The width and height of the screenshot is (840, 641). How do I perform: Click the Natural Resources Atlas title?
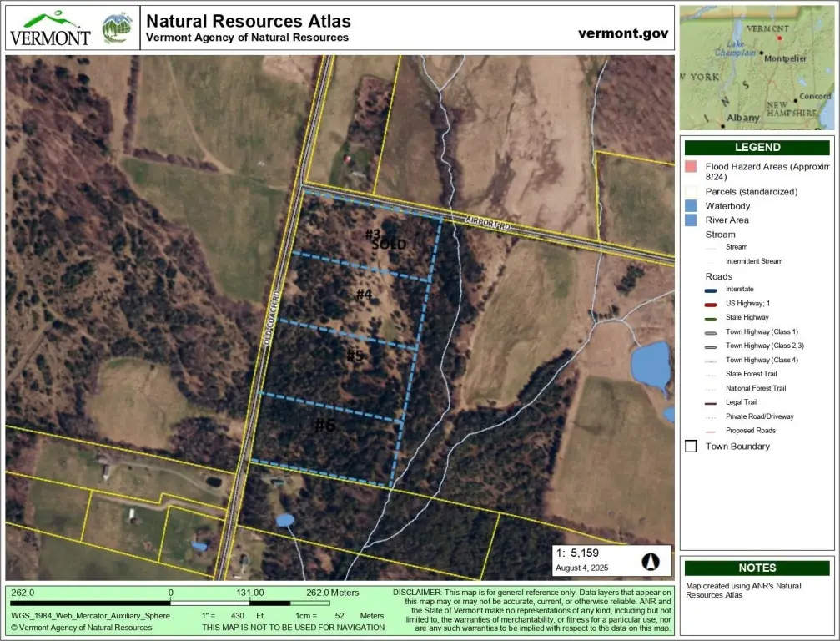249,22
